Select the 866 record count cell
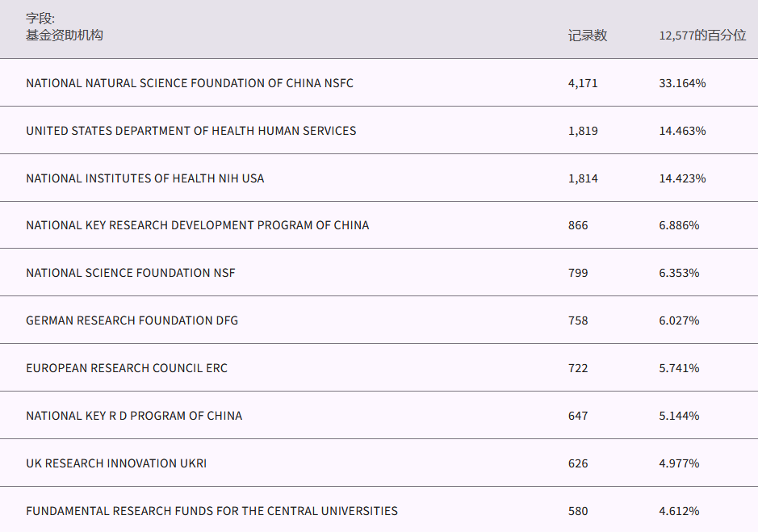The height and width of the screenshot is (532, 758). point(578,225)
